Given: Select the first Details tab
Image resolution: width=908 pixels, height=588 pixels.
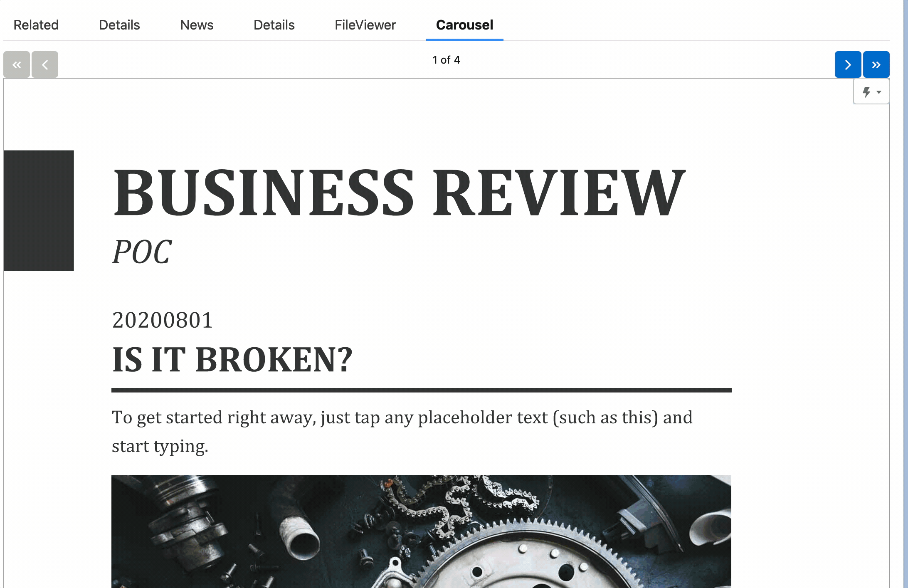Looking at the screenshot, I should pos(119,25).
